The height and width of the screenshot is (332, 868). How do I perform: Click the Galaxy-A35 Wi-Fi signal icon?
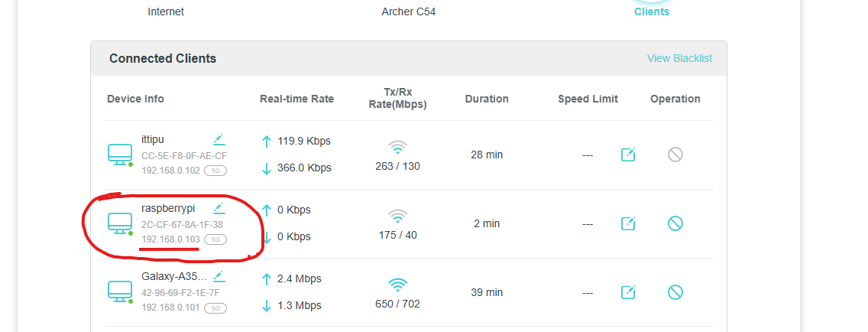pyautogui.click(x=397, y=285)
